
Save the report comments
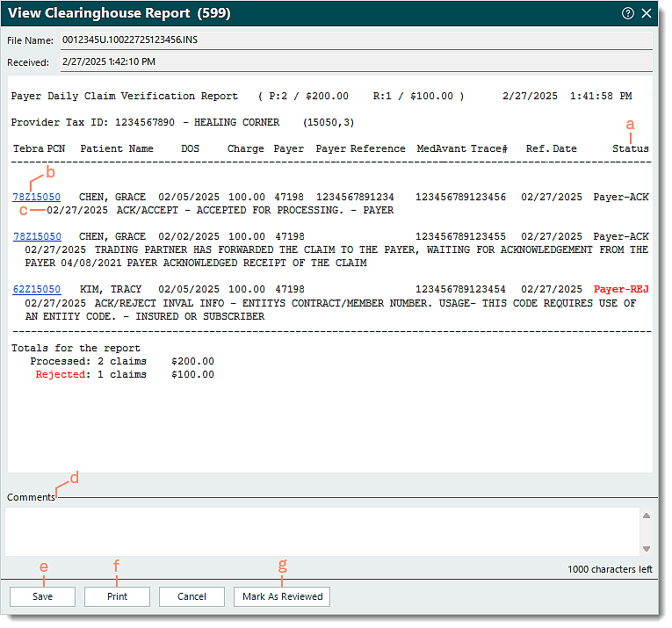tap(42, 596)
